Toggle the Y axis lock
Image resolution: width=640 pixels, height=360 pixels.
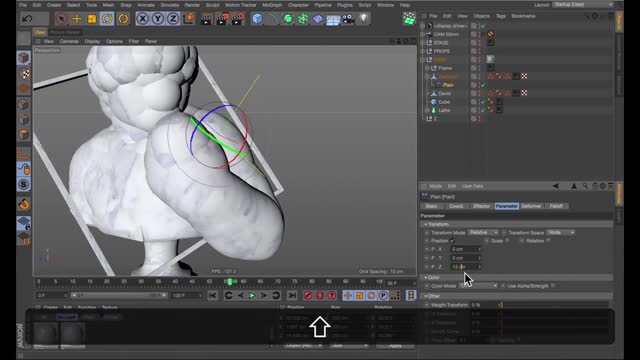point(158,19)
